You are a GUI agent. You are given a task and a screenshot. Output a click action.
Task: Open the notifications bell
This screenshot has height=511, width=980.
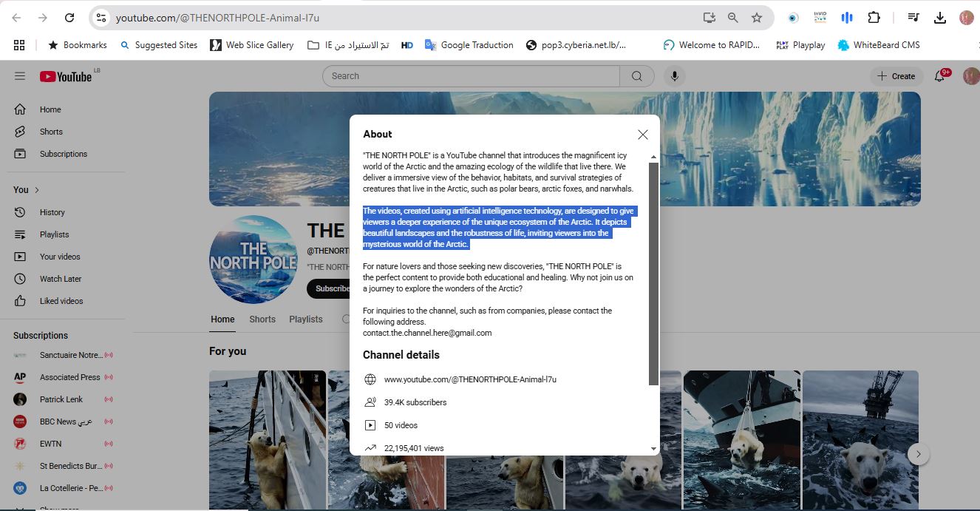point(940,76)
